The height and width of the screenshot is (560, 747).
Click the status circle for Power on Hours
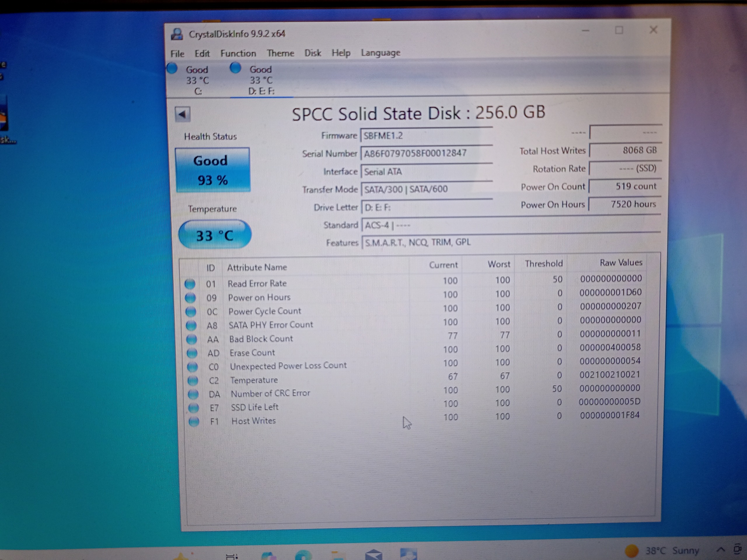point(191,298)
